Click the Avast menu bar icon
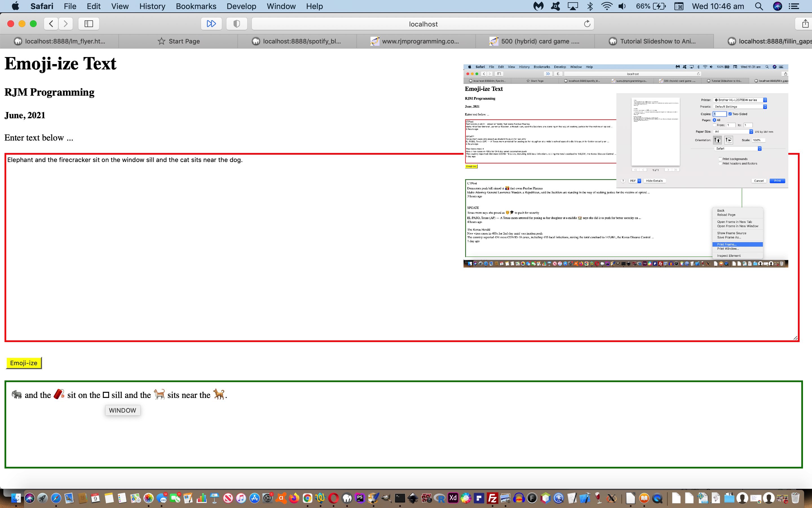812x508 pixels. click(555, 6)
